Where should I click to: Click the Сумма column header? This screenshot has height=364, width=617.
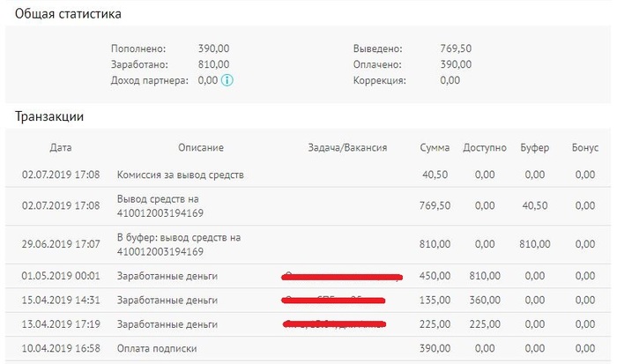(435, 148)
